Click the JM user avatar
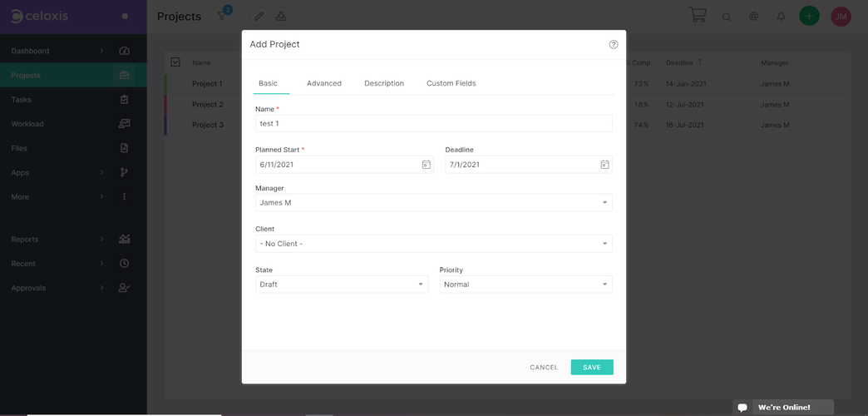The height and width of the screenshot is (416, 868). click(841, 16)
